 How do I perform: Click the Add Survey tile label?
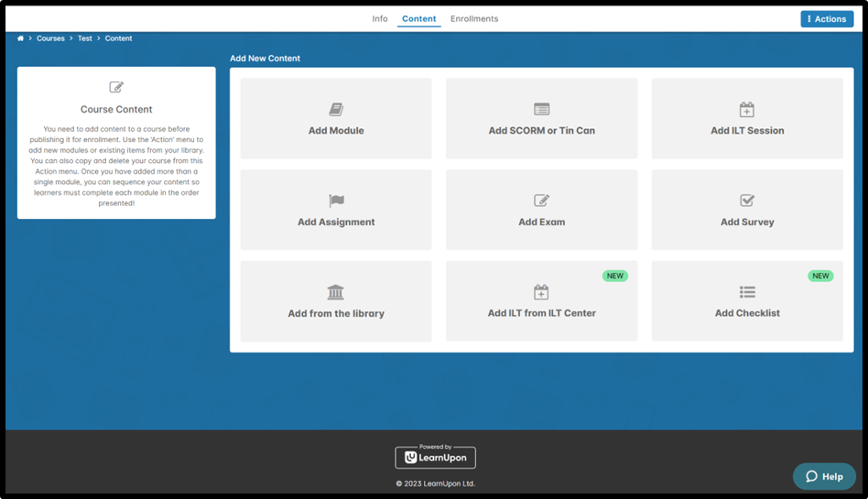(x=747, y=222)
